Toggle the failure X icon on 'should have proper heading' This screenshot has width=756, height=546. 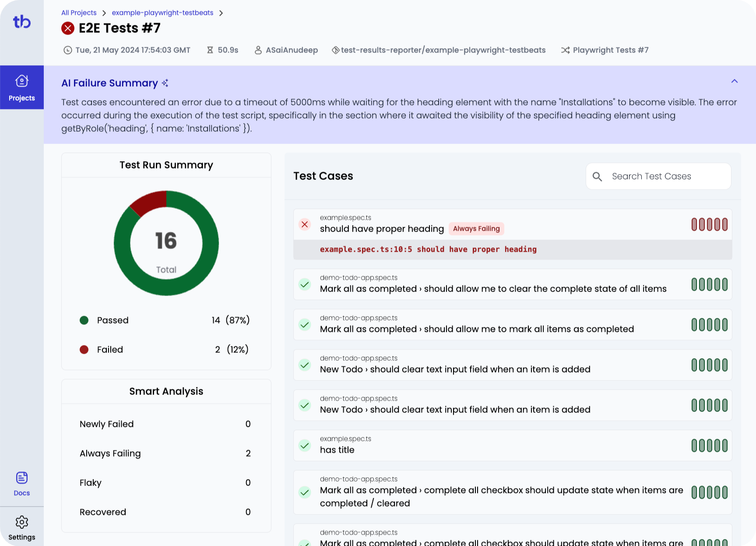click(x=305, y=225)
